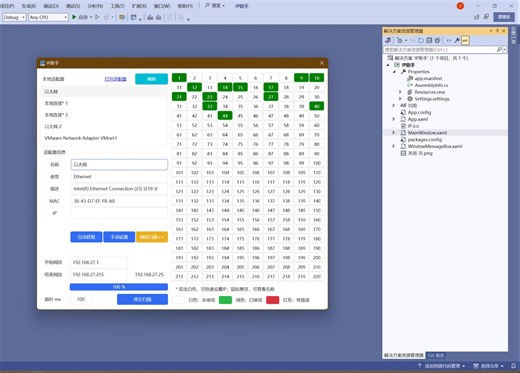Click the View Code icon in Solution Explorer
This screenshot has height=373, width=520.
(449, 40)
